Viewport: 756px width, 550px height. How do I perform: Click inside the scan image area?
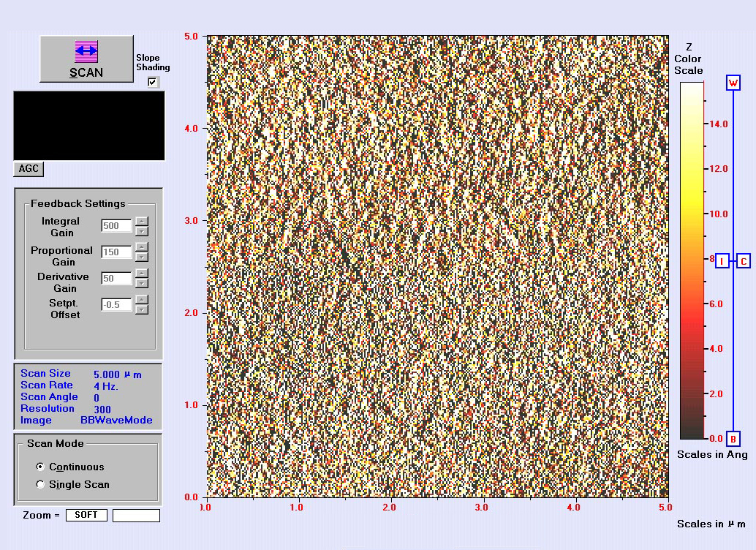point(437,266)
